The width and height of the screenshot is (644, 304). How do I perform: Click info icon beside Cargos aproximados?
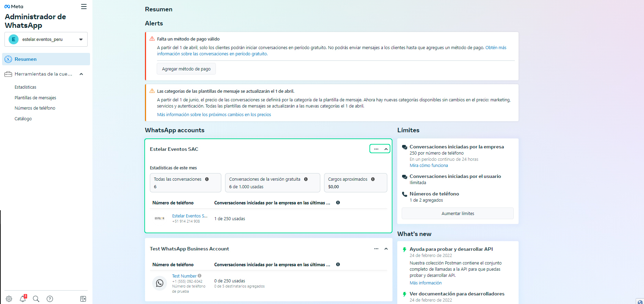[x=373, y=179]
